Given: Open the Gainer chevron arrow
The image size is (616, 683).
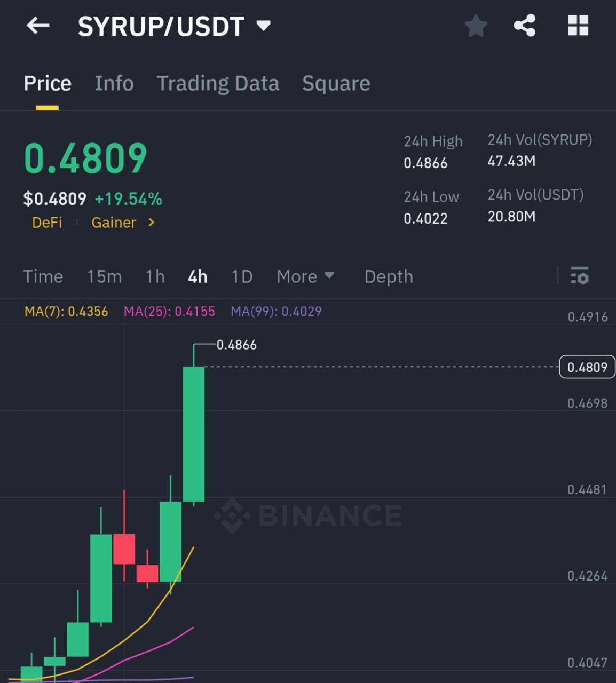Looking at the screenshot, I should [152, 222].
